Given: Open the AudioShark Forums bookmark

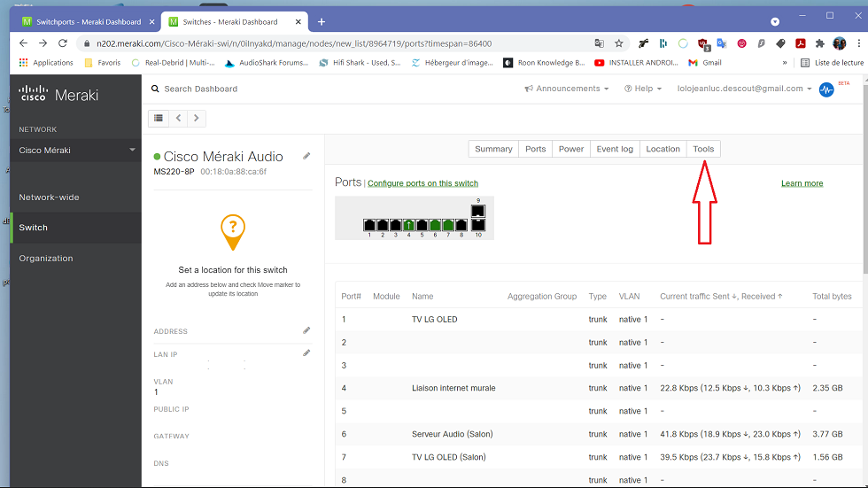Looking at the screenshot, I should 267,63.
